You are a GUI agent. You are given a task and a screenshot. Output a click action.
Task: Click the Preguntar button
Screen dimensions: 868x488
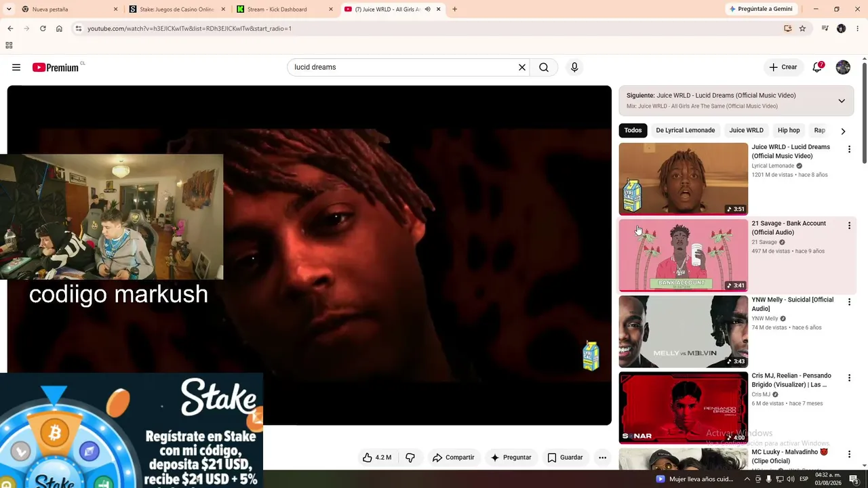click(x=511, y=457)
